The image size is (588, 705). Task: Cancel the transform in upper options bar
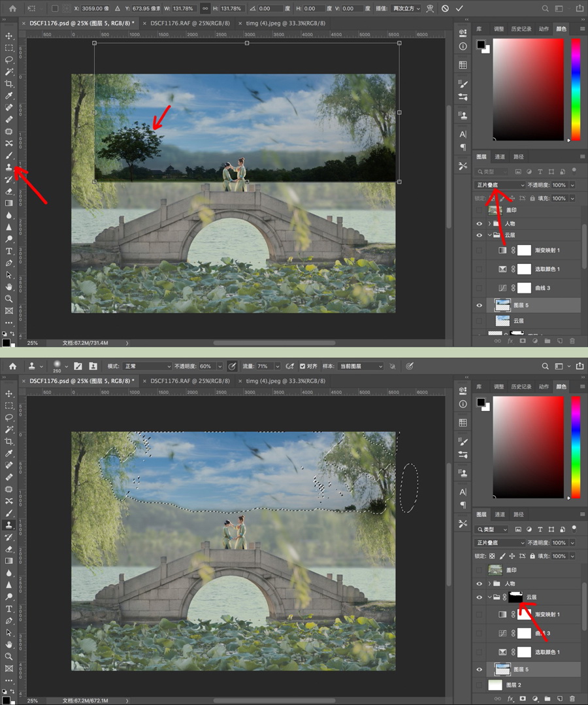click(445, 8)
